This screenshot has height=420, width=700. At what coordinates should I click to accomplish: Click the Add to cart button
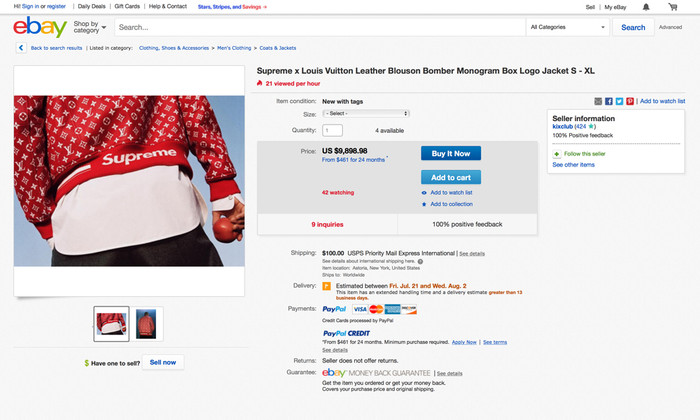click(451, 177)
